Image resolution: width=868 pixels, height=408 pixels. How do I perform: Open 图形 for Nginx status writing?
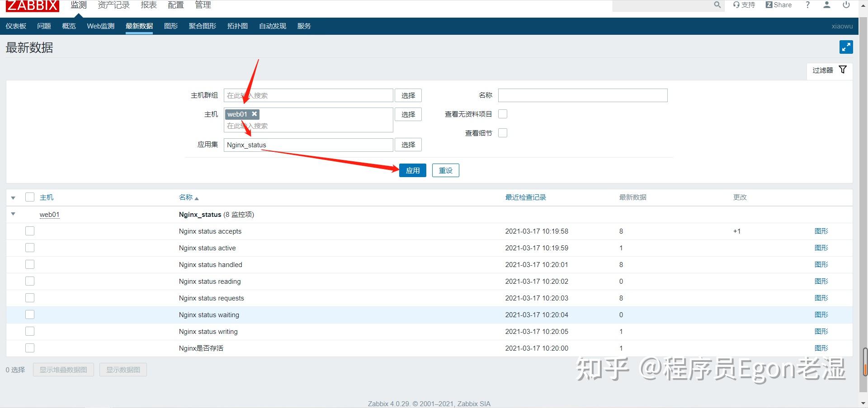coord(821,331)
